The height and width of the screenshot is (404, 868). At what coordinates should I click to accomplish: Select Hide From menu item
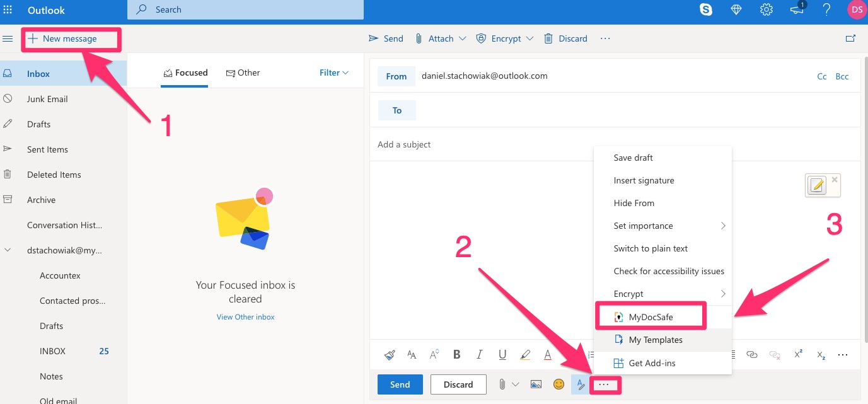(663, 203)
